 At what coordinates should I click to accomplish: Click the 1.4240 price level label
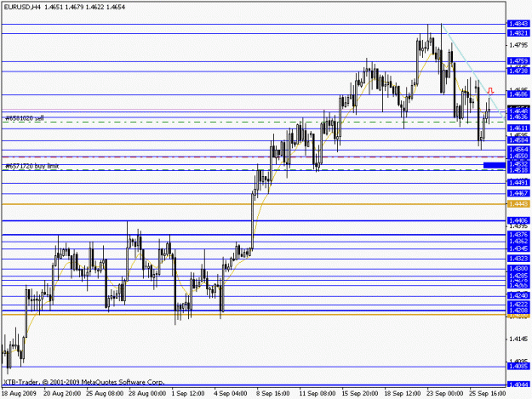coord(518,295)
